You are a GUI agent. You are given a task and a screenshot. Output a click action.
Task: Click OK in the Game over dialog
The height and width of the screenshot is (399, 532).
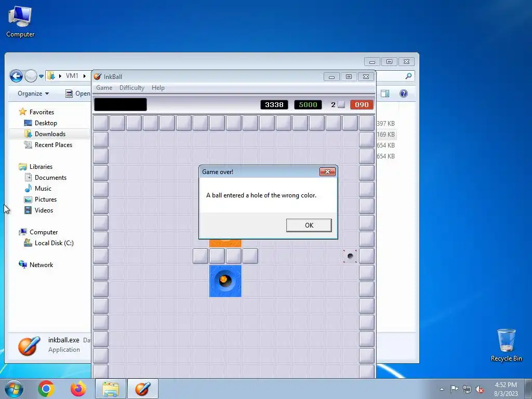click(x=309, y=225)
